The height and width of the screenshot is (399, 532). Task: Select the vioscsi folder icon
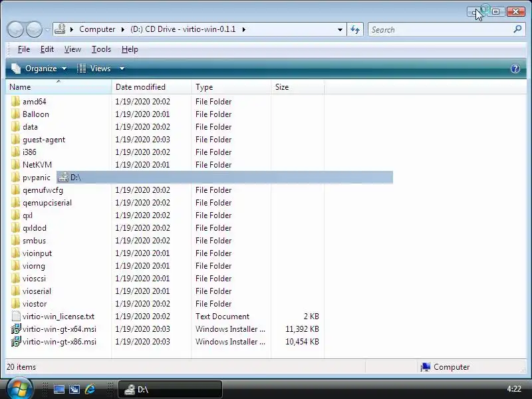pos(15,279)
